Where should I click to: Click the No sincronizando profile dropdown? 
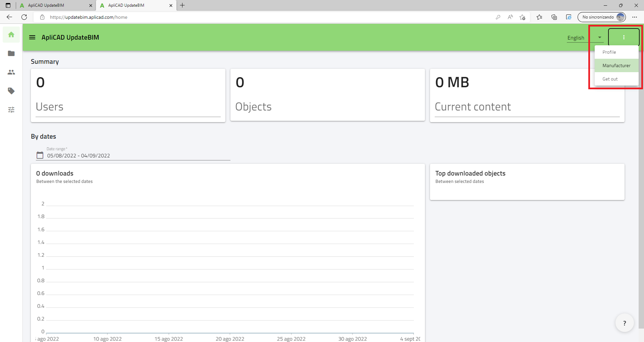pos(602,17)
